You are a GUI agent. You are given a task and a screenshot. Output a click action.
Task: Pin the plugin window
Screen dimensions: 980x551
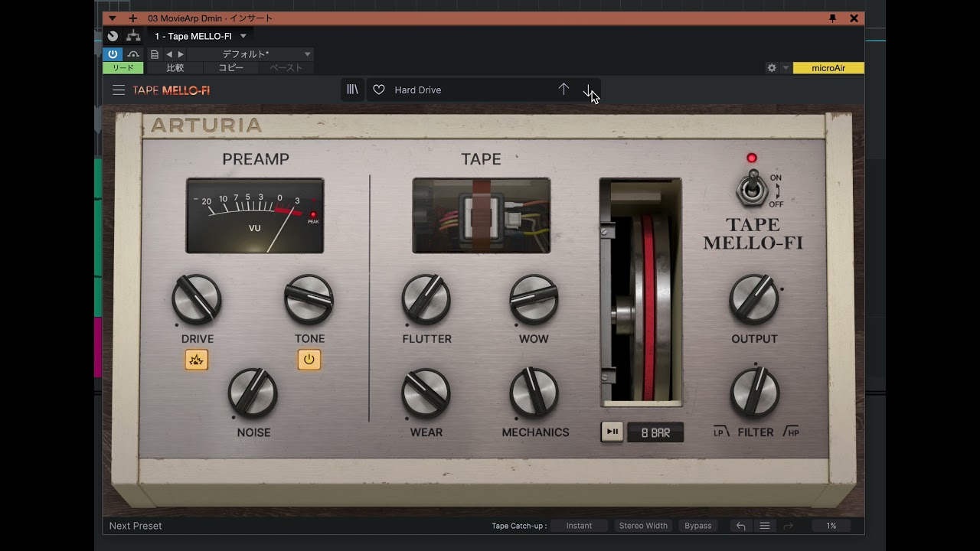[833, 18]
